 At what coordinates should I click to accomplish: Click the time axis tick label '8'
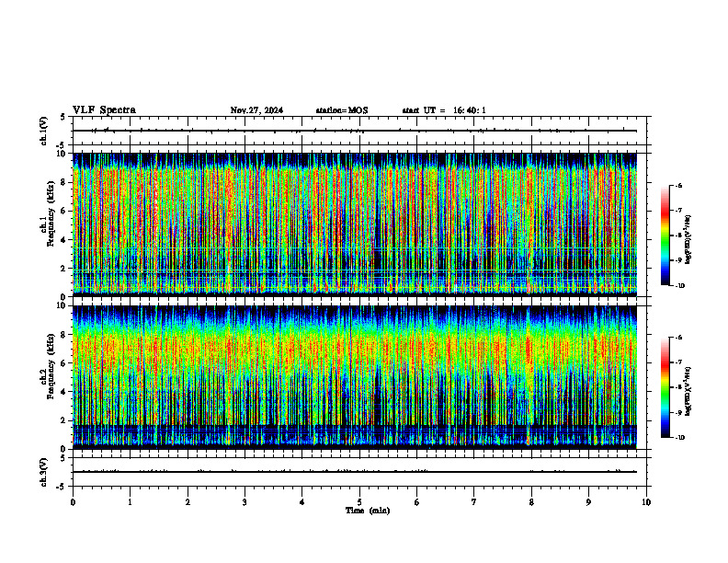click(x=531, y=502)
